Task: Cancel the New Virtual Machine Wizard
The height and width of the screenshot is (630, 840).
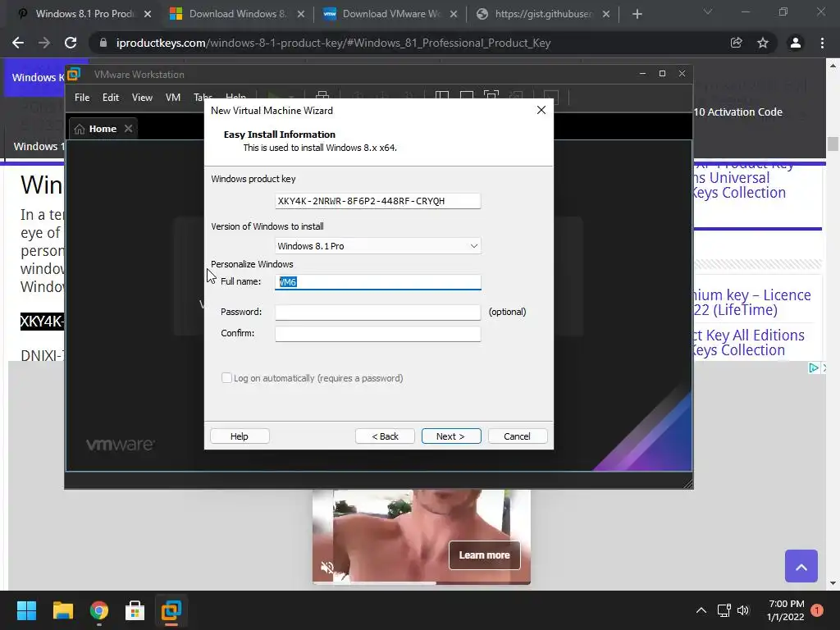Action: (x=518, y=436)
